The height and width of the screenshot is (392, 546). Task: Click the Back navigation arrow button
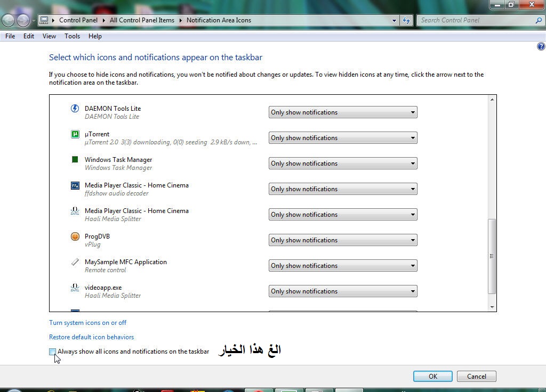pyautogui.click(x=8, y=21)
